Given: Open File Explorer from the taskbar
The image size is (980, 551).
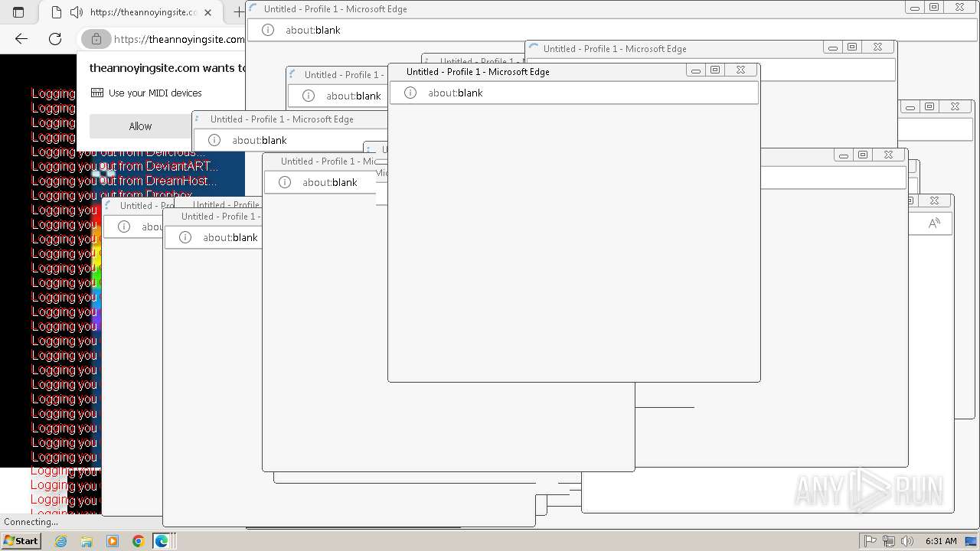Looking at the screenshot, I should click(87, 541).
